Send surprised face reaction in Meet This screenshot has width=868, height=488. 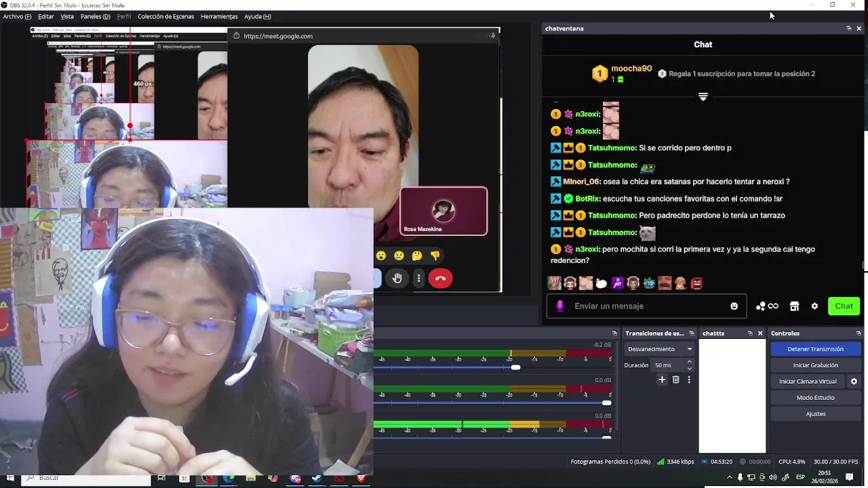click(x=381, y=256)
